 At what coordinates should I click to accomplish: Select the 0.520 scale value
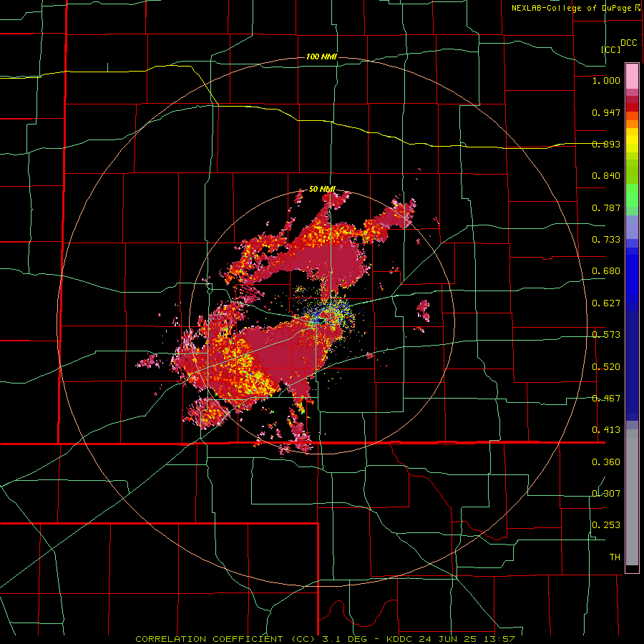click(x=606, y=367)
